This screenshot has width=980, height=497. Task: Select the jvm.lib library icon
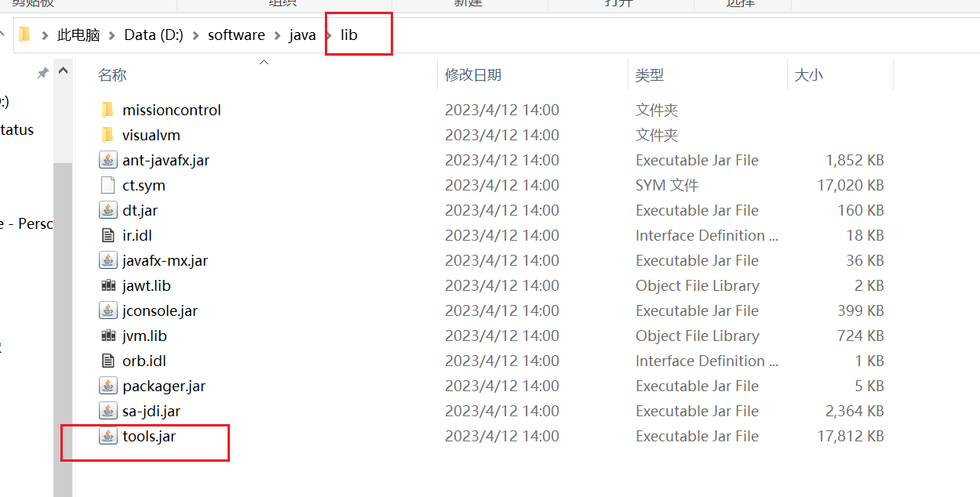[x=108, y=336]
